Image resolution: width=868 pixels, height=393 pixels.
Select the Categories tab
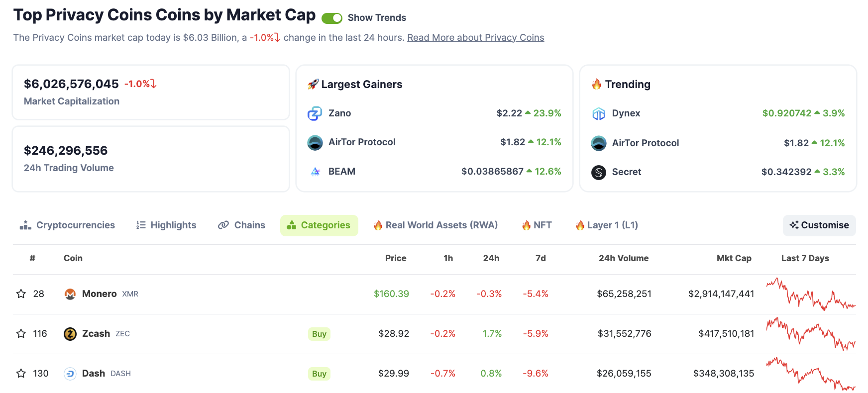(x=319, y=225)
